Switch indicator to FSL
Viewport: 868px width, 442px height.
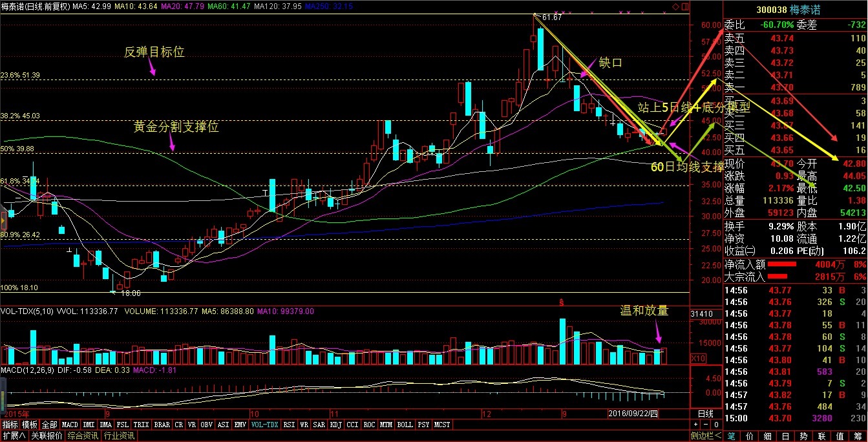123,425
